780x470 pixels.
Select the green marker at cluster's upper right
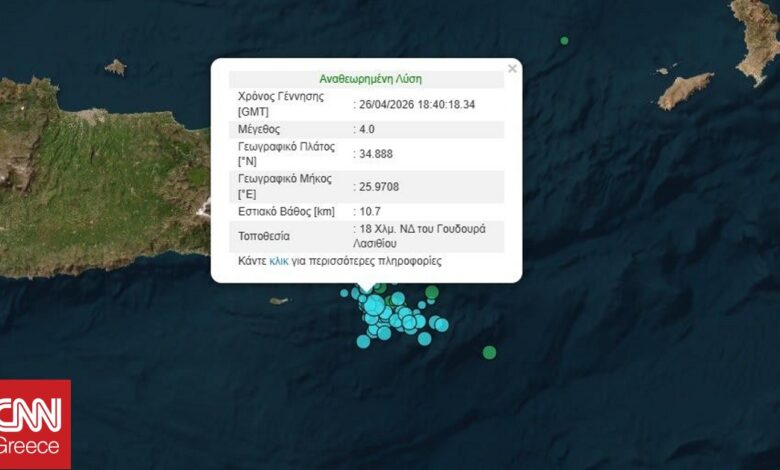point(431,293)
